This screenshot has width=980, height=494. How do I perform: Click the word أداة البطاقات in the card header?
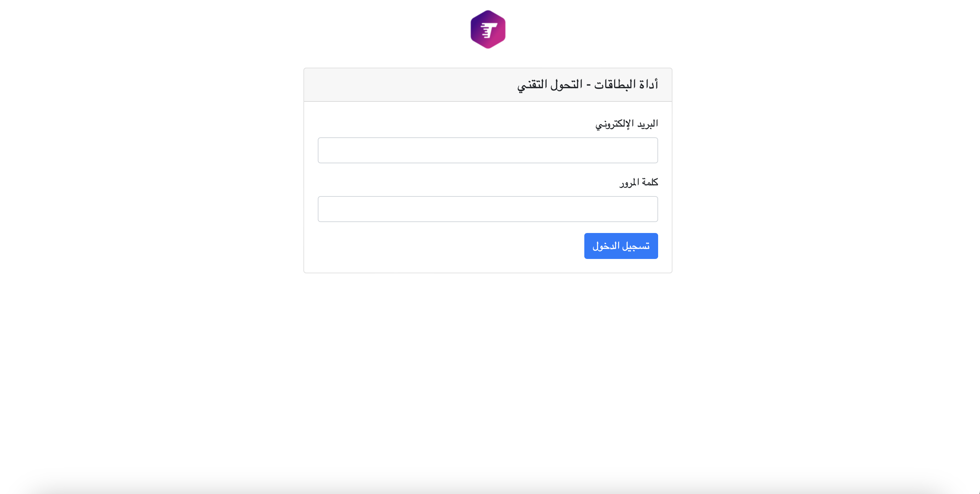pos(626,84)
